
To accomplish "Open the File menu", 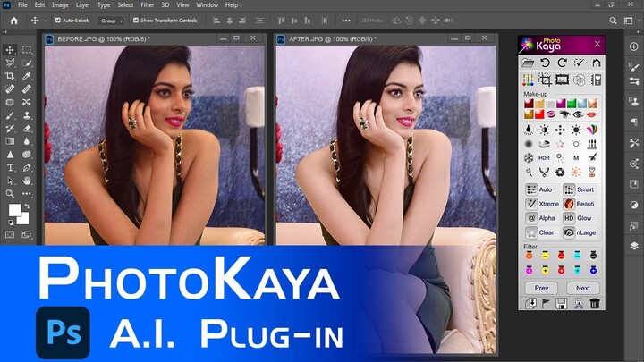I will click(22, 5).
